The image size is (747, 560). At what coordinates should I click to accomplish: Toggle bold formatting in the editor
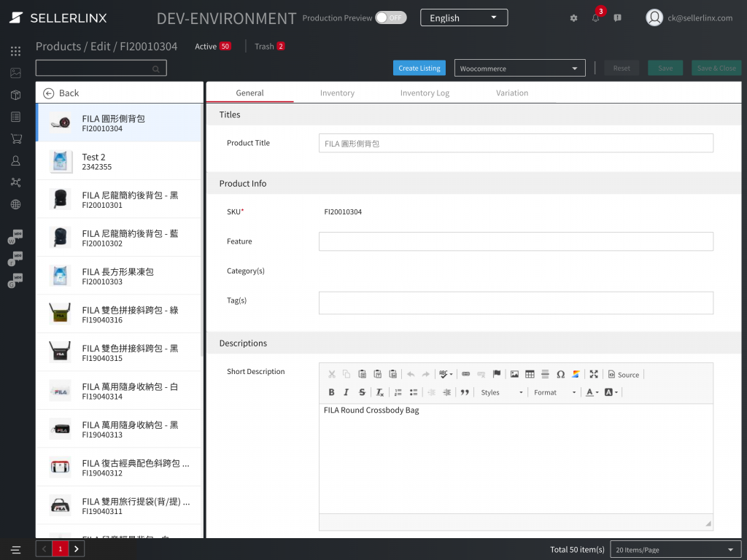pos(331,392)
